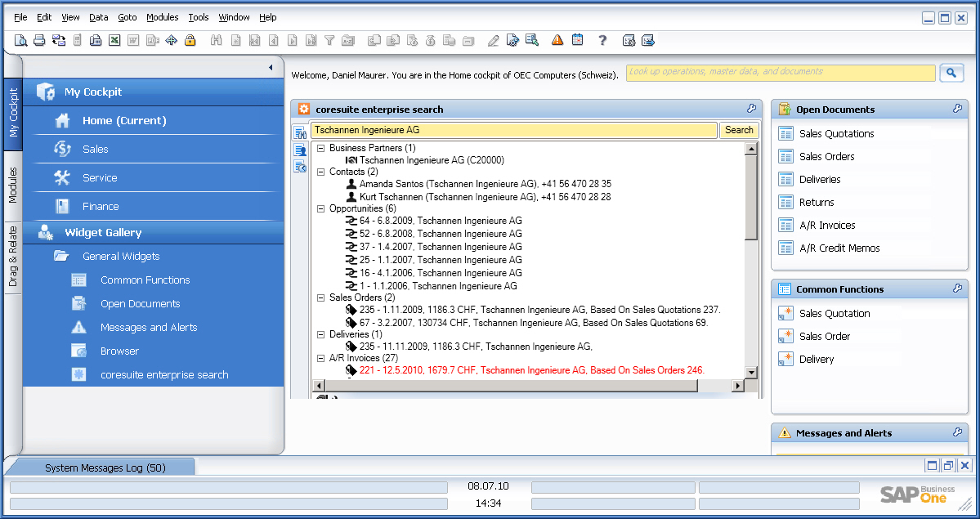The image size is (980, 519).
Task: Open Messages/Alerts warning triangle toolbar icon
Action: click(x=557, y=40)
